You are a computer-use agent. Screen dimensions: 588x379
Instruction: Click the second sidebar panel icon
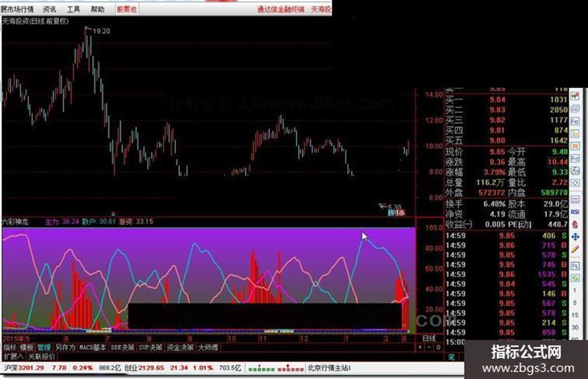[x=575, y=109]
